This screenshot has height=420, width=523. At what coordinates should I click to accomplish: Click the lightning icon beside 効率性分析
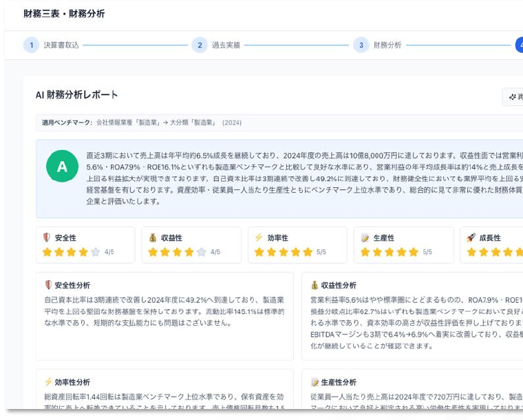click(48, 381)
